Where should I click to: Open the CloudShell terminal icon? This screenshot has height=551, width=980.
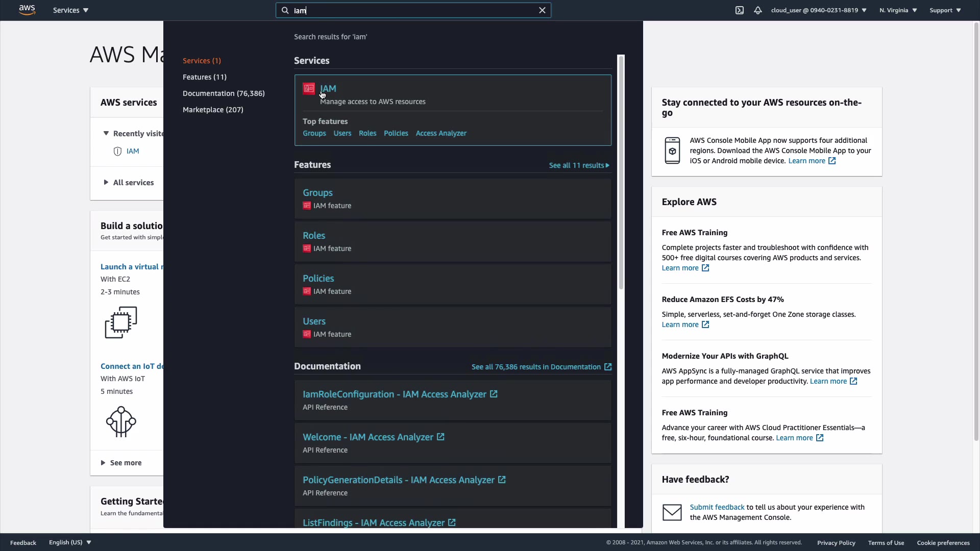coord(740,10)
